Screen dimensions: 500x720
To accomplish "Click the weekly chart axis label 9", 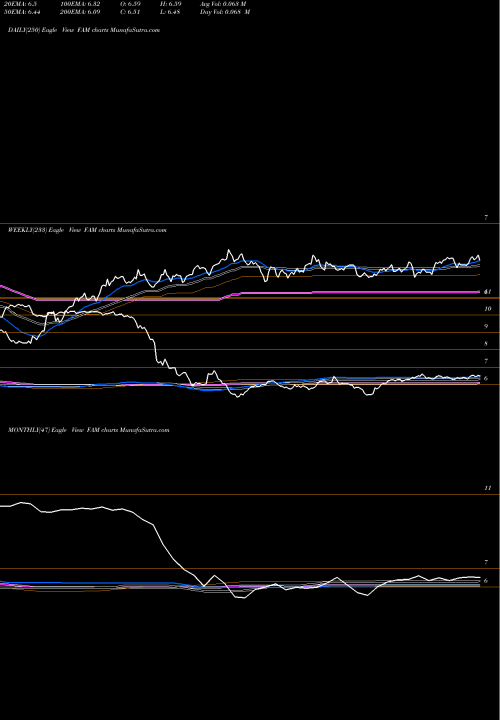I will pos(486,326).
